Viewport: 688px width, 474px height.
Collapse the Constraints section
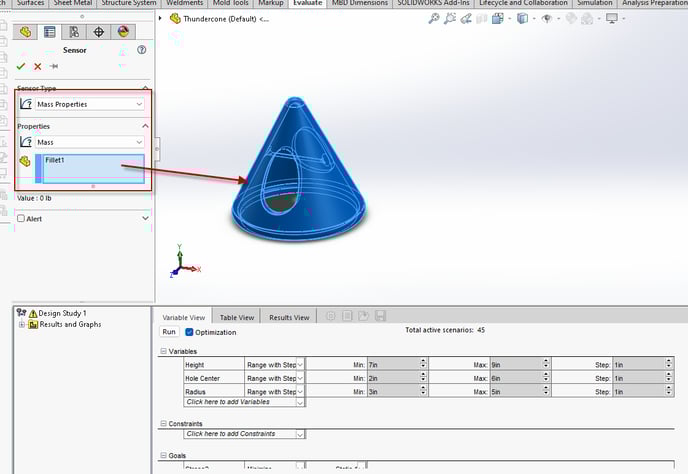163,424
